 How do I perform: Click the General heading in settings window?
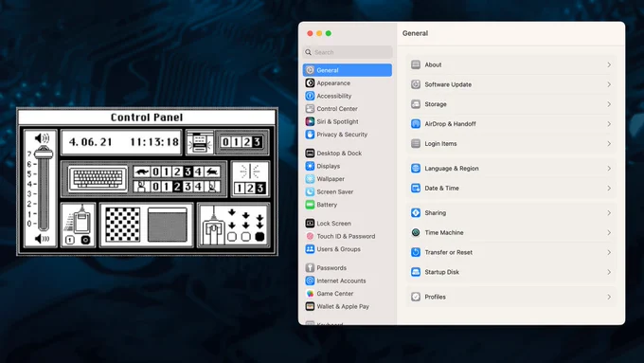pos(415,33)
